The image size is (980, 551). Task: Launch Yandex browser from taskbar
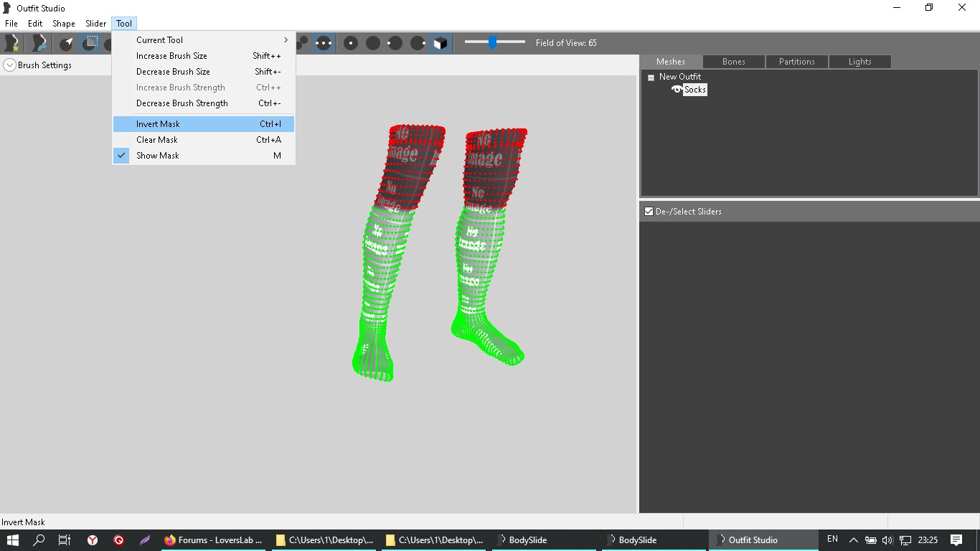click(93, 540)
